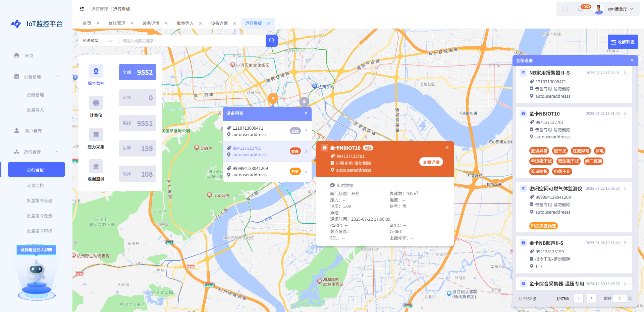Filter by 离线 9551 devices
644x312 pixels.
point(138,123)
